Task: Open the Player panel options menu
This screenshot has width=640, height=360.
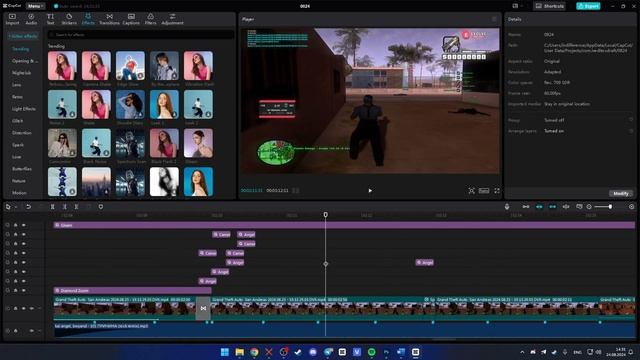Action: [x=494, y=19]
